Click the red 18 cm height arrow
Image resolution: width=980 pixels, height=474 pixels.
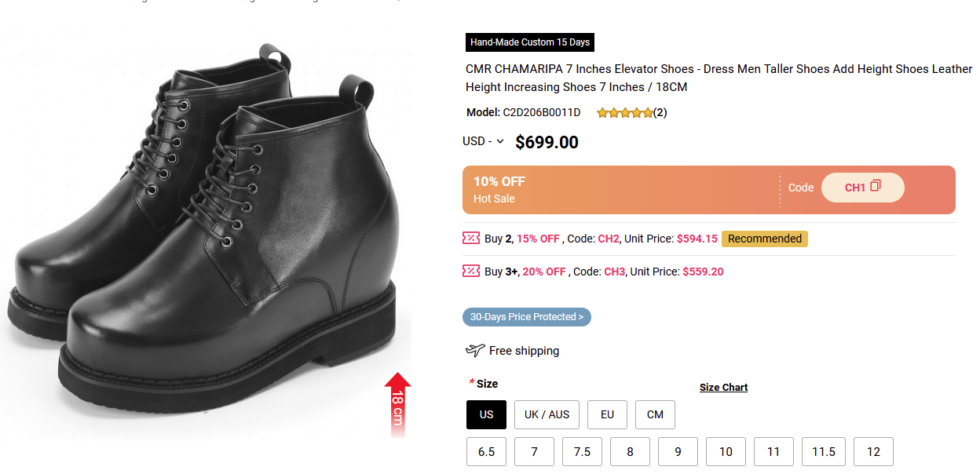pyautogui.click(x=398, y=403)
